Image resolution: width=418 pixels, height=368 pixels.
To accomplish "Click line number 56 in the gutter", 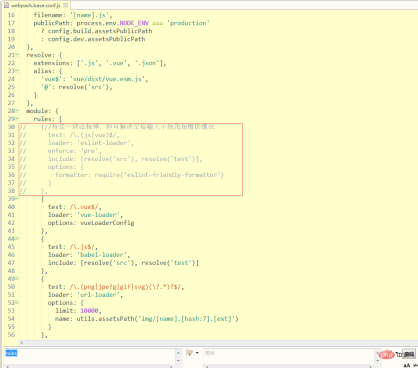I will (11, 335).
